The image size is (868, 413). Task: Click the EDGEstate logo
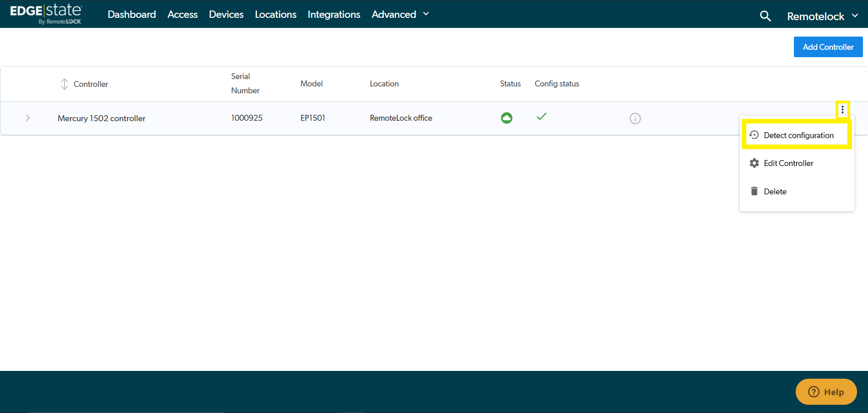tap(46, 14)
